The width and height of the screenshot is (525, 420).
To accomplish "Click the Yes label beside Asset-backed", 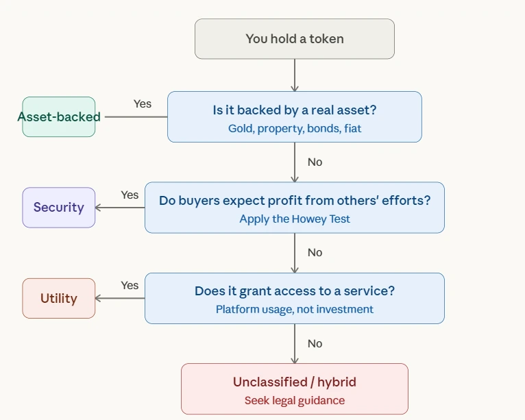I will pos(143,104).
